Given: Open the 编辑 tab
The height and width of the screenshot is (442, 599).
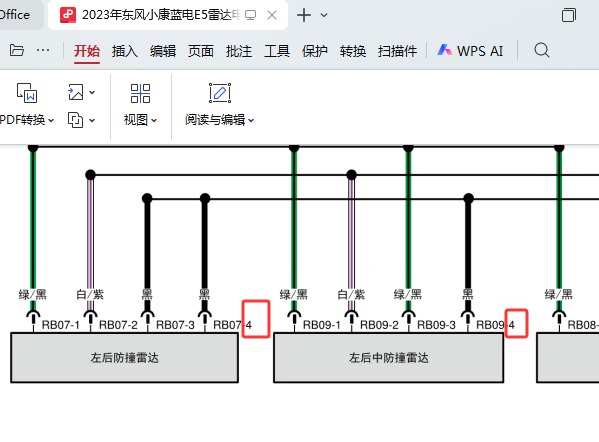Looking at the screenshot, I should tap(163, 51).
